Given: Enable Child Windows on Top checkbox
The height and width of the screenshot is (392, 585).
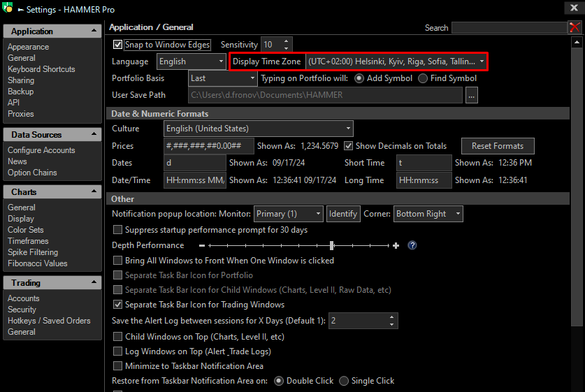Looking at the screenshot, I should 117,337.
